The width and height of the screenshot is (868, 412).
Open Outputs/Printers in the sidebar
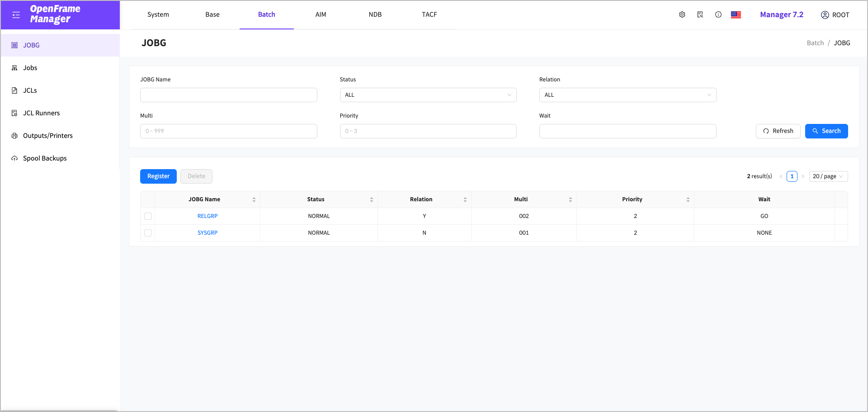pos(60,136)
